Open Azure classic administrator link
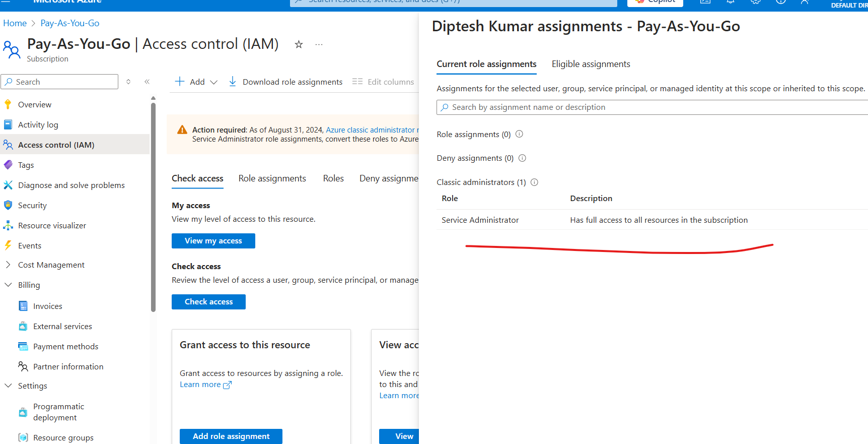This screenshot has height=444, width=868. (x=372, y=130)
